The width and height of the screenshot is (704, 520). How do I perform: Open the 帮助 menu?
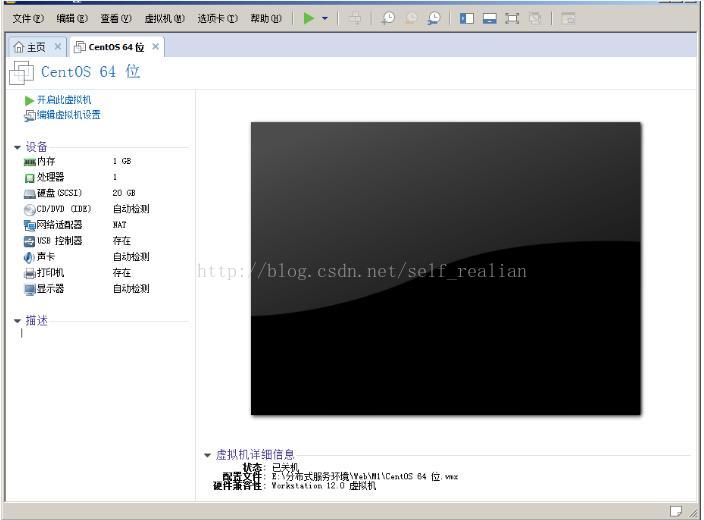[266, 18]
